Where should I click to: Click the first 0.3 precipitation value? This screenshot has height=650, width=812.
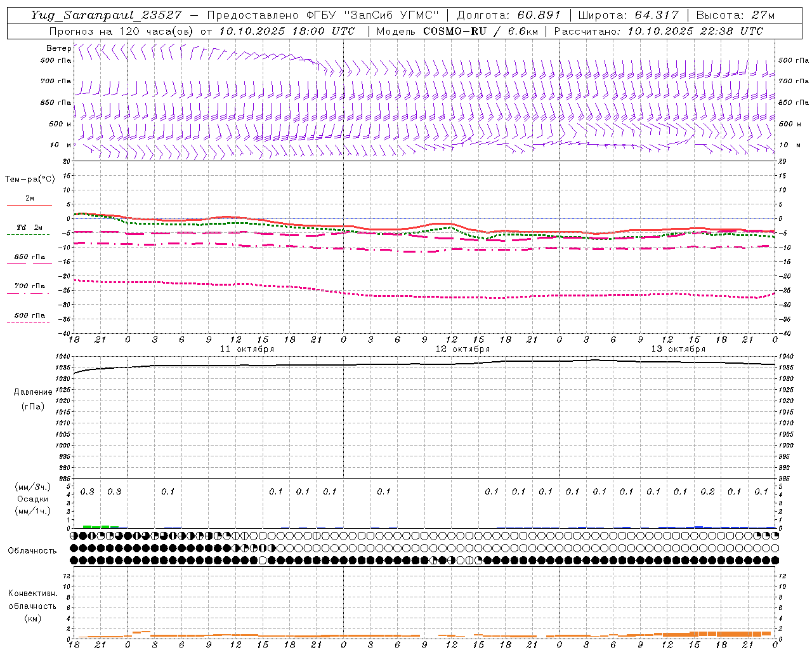(88, 492)
